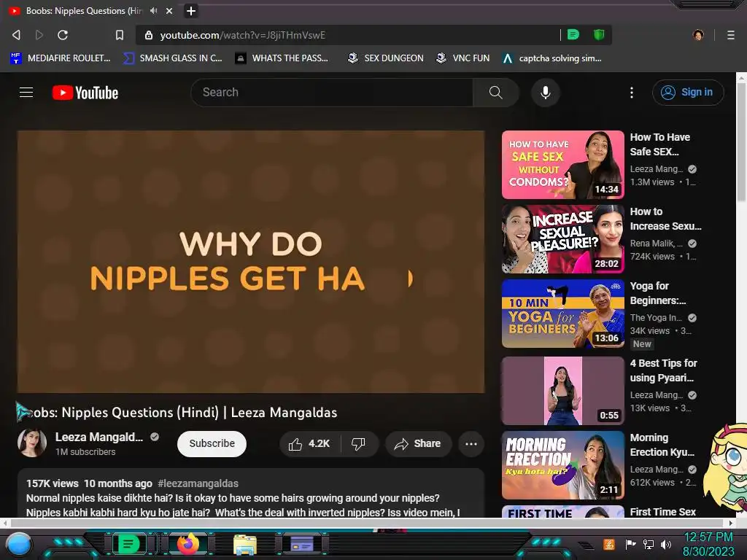Image resolution: width=747 pixels, height=560 pixels.
Task: Open 'How To Have Safe SEX...' title
Action: [660, 144]
